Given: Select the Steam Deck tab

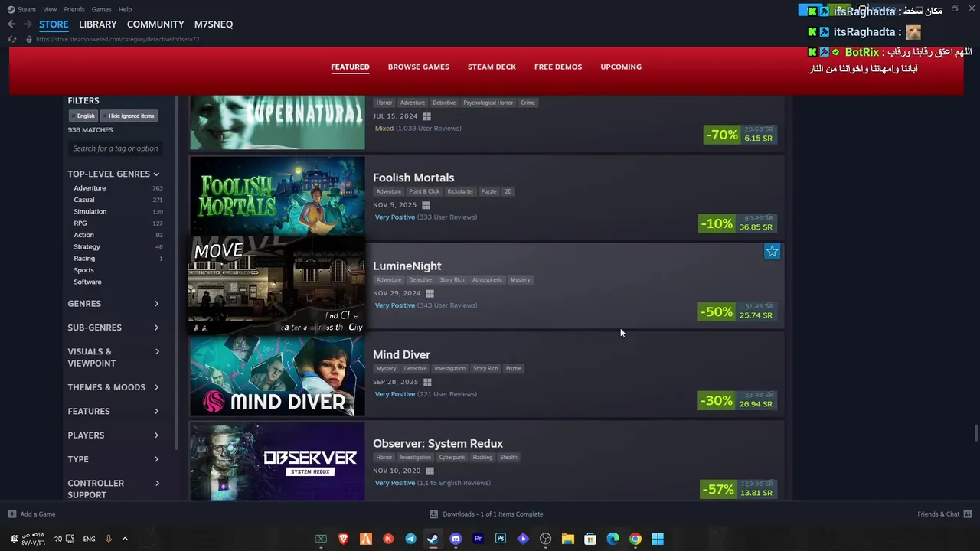Looking at the screenshot, I should pyautogui.click(x=492, y=67).
